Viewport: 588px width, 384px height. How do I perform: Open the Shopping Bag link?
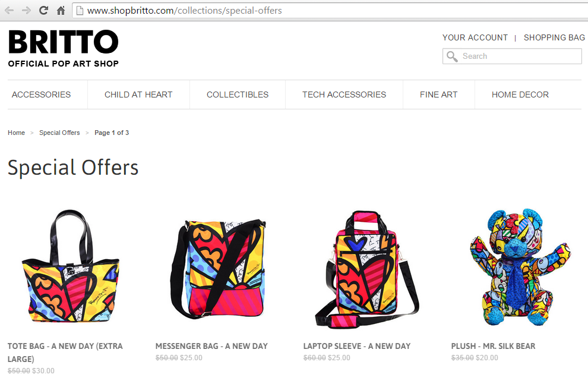[554, 37]
